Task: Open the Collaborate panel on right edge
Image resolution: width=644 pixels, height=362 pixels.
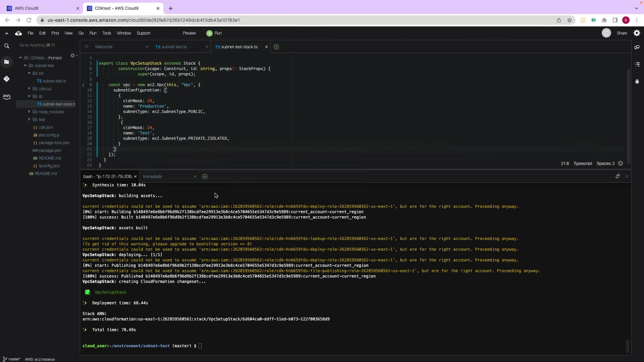Action: tap(637, 47)
